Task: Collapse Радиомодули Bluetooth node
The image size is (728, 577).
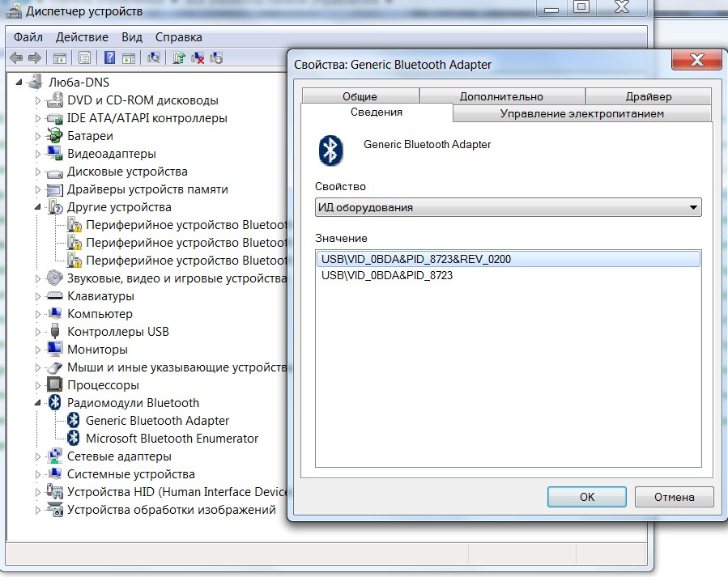Action: click(x=37, y=403)
